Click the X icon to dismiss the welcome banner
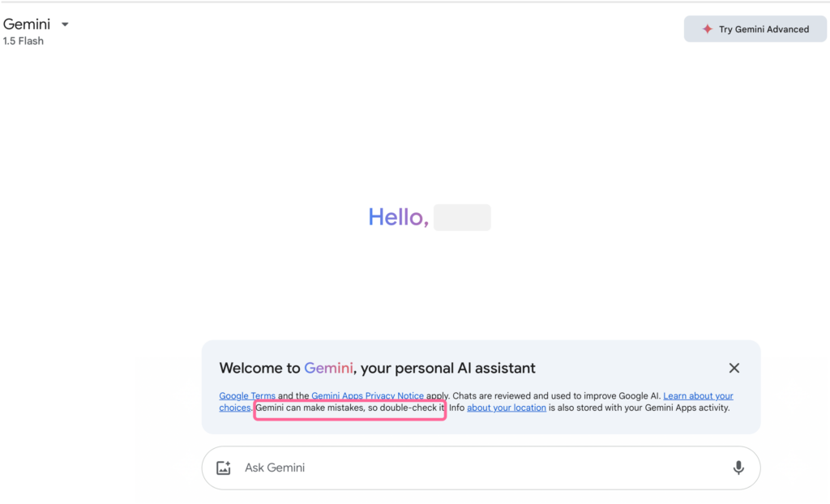 pos(734,368)
